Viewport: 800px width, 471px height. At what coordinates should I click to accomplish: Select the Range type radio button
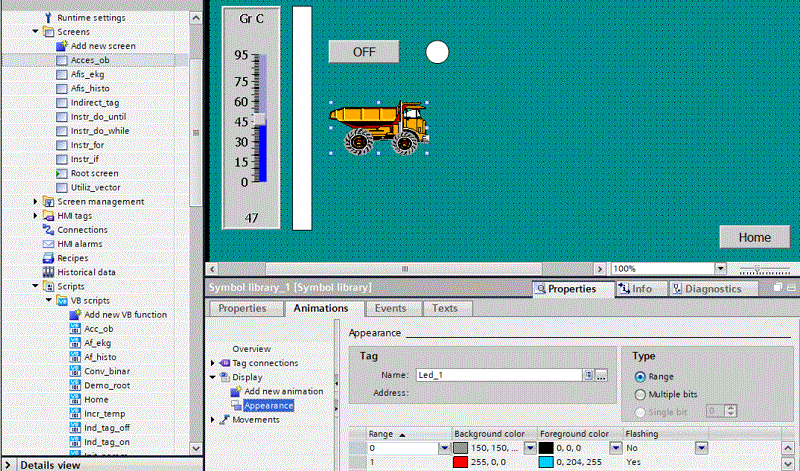(641, 377)
